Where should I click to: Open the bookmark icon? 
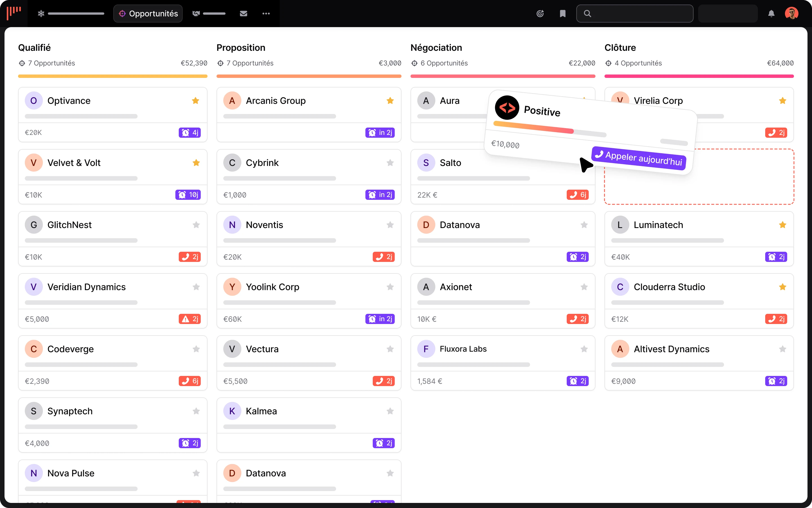(563, 14)
